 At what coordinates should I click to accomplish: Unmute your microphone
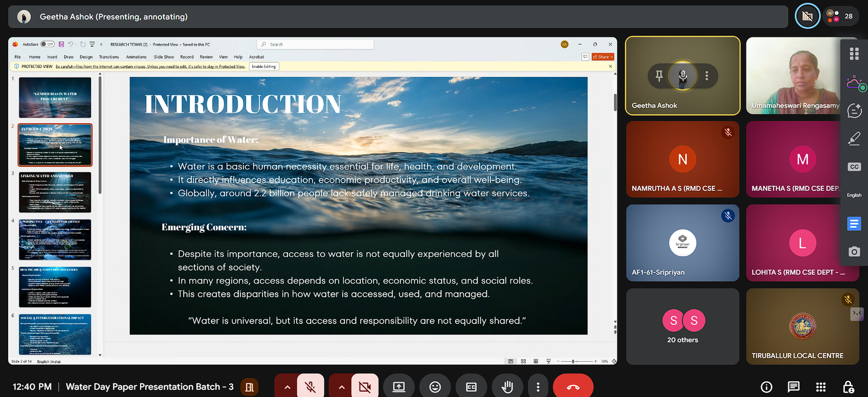tap(310, 387)
